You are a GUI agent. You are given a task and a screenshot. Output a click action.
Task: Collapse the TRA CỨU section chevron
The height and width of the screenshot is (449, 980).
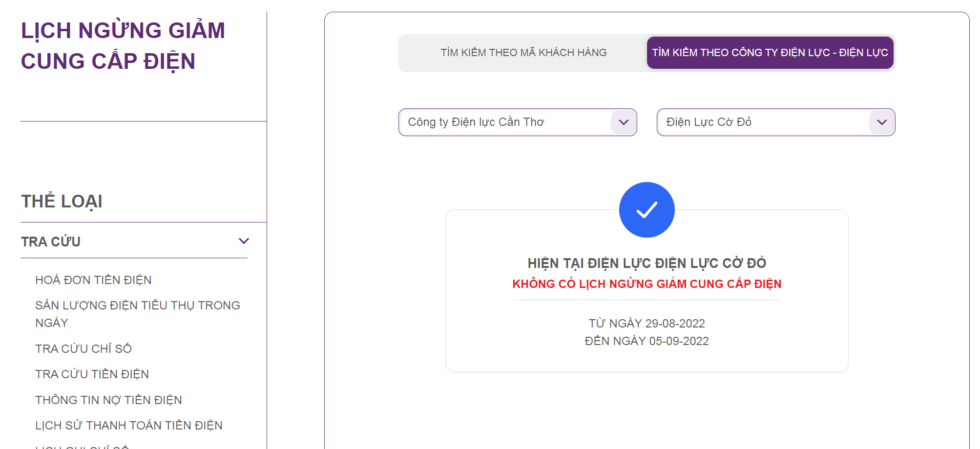(x=244, y=241)
